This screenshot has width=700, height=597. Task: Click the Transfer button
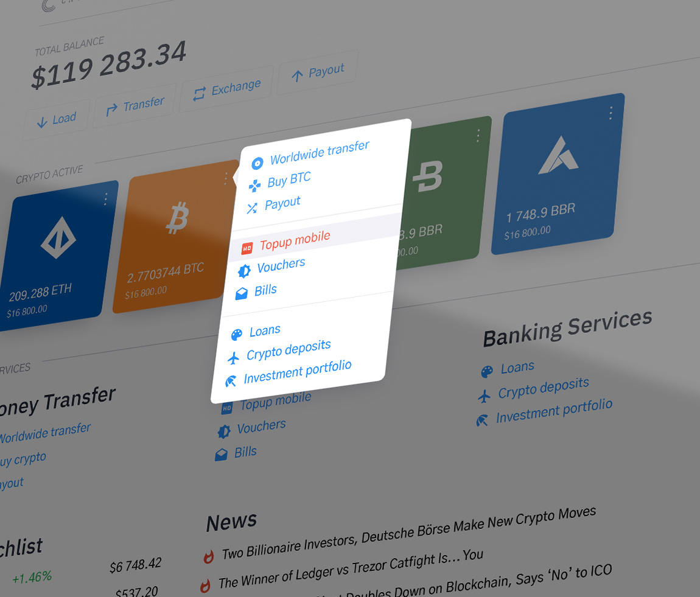point(135,106)
